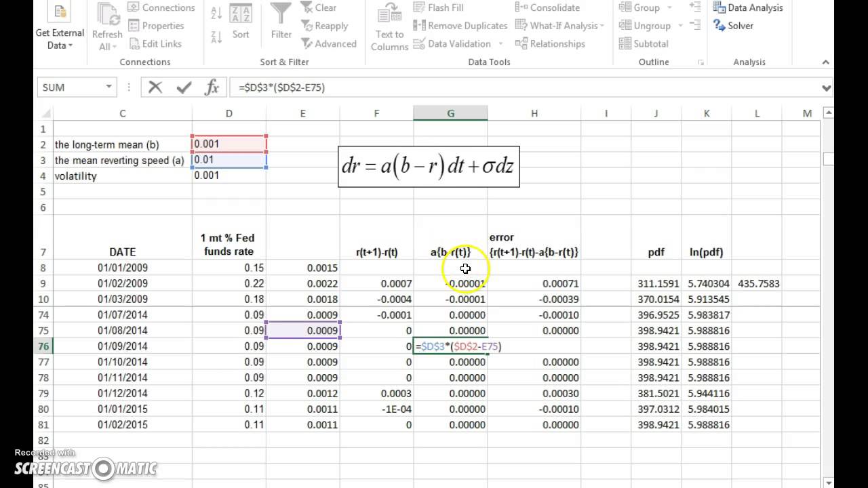This screenshot has height=488, width=868.
Task: Click Hide Detail outline icon
Action: 694,26
